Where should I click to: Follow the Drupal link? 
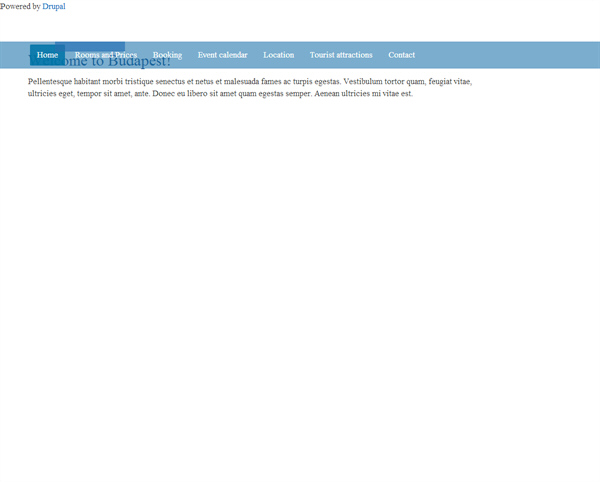54,6
